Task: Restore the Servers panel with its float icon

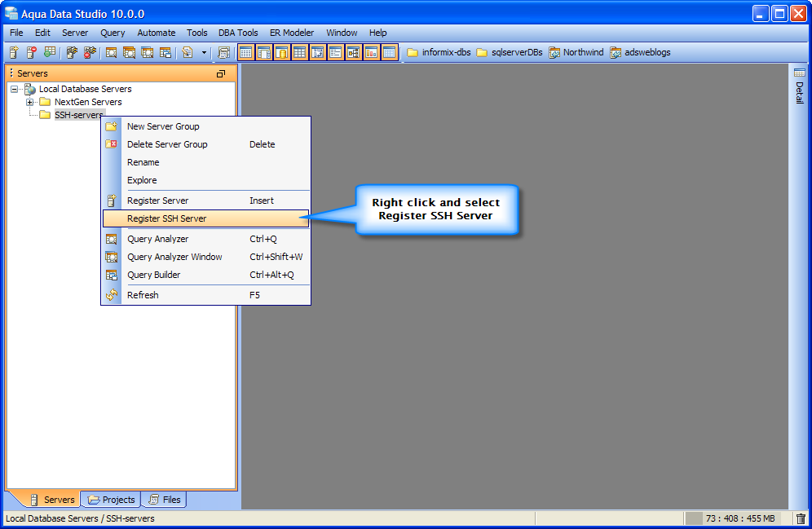Action: click(x=221, y=74)
